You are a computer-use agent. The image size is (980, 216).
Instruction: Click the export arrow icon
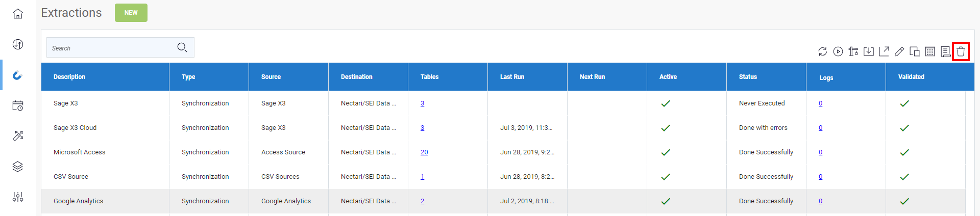884,51
